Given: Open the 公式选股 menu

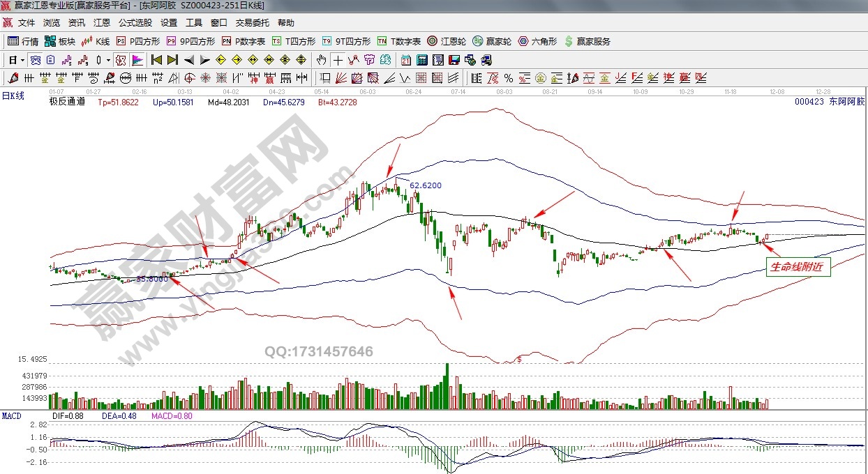Looking at the screenshot, I should coord(135,23).
